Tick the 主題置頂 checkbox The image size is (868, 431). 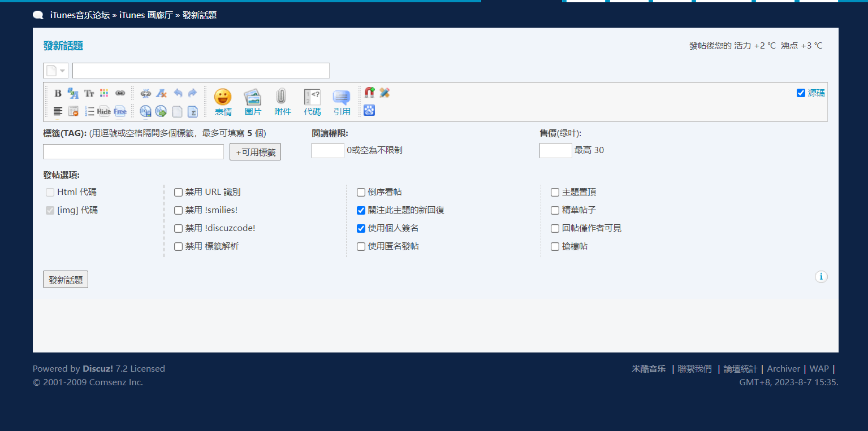[555, 193]
